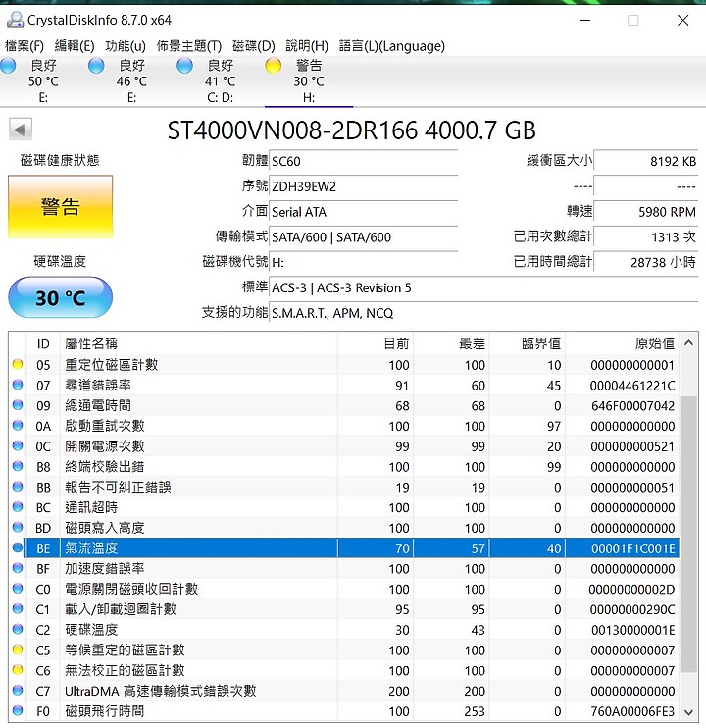The height and width of the screenshot is (728, 706).
Task: Click the power on hours field 28738 小時
Action: point(646,262)
